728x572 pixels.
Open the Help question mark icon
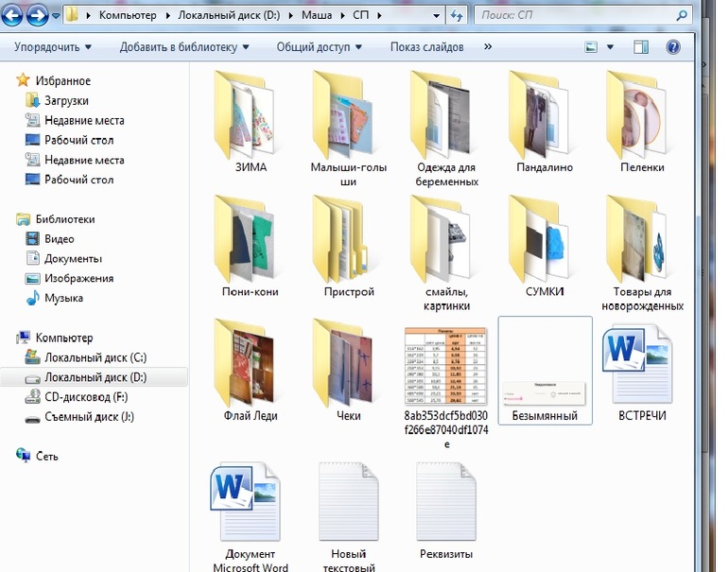tap(673, 47)
